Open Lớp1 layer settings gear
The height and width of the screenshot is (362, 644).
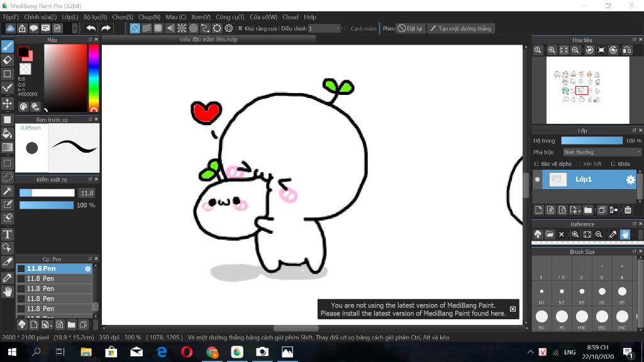coord(630,179)
